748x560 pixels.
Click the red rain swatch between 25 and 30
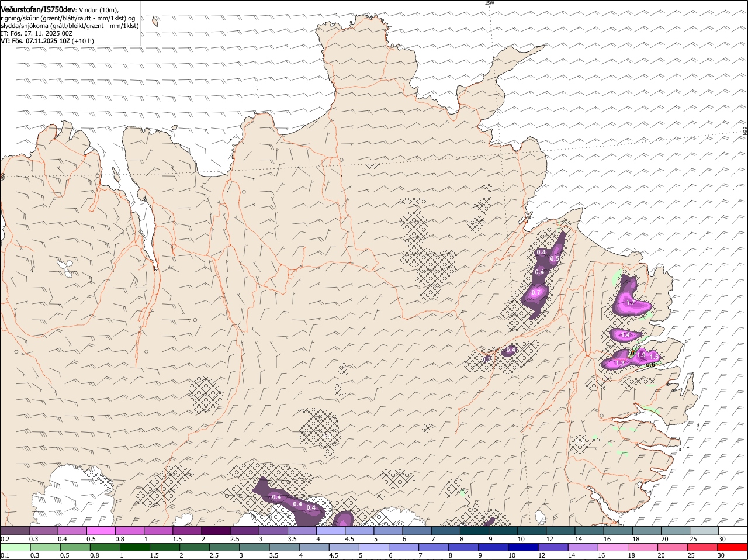coord(703,547)
